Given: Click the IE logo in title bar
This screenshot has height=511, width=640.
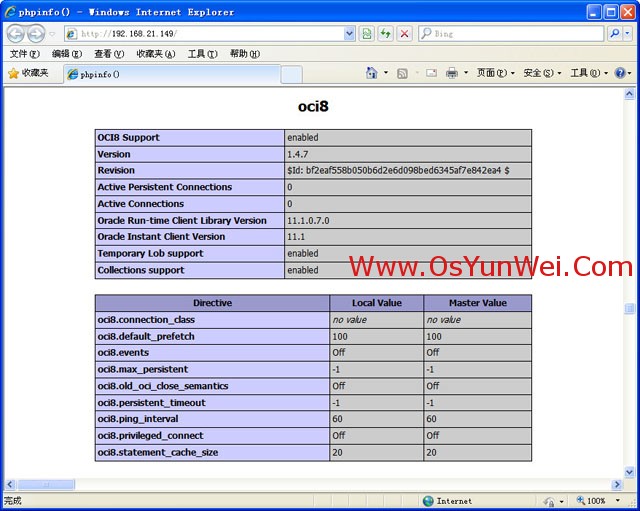Looking at the screenshot, I should point(10,12).
